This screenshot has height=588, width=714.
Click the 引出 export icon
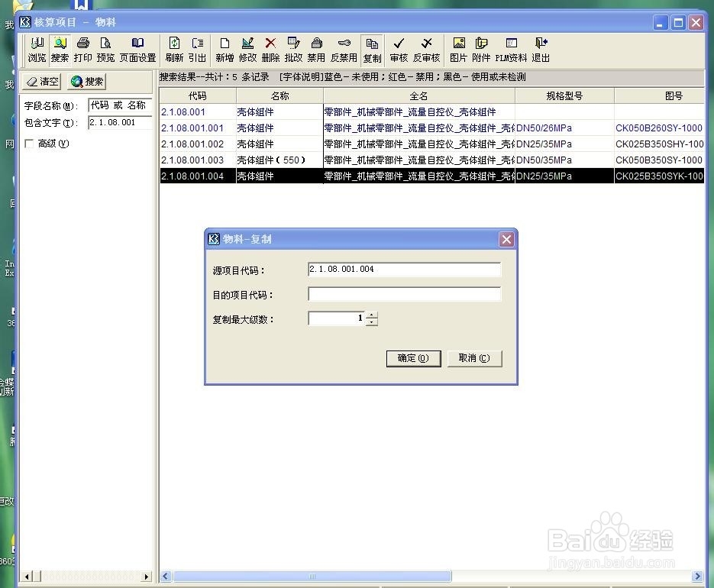[x=197, y=50]
